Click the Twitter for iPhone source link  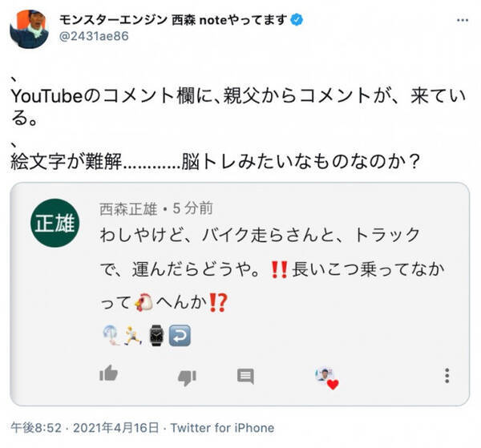(x=227, y=427)
